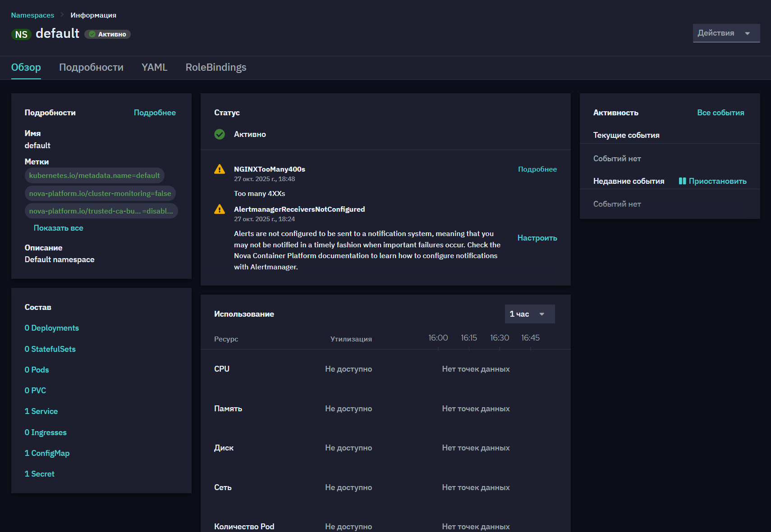Click the Активно badge next to default title

107,34
